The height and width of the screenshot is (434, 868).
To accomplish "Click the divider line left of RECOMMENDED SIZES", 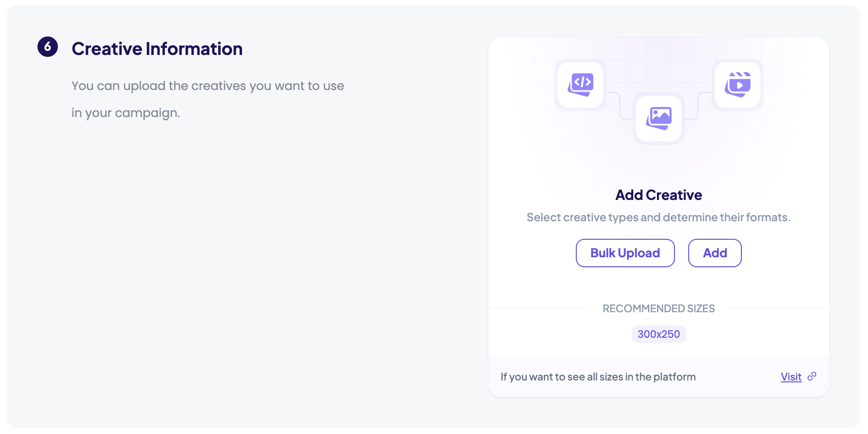I will click(x=538, y=308).
